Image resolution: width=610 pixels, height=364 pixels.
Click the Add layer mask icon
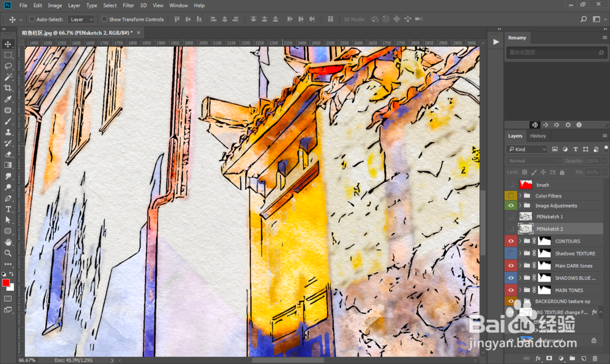550,358
